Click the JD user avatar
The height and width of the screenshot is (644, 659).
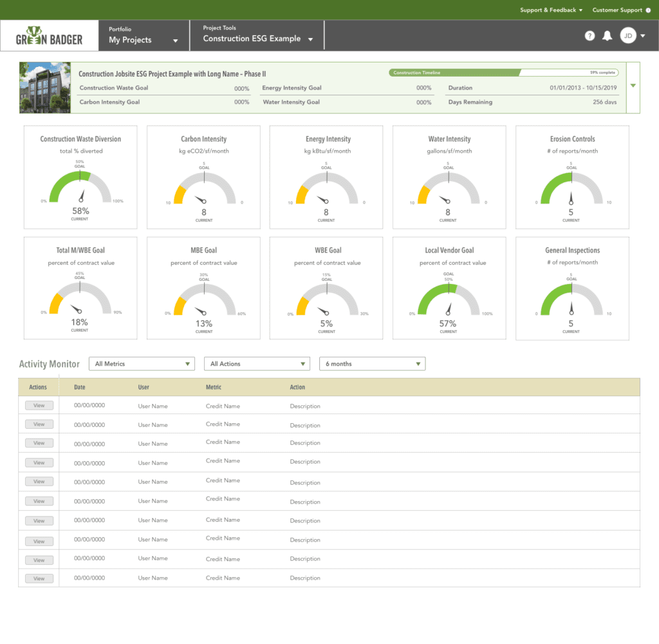pyautogui.click(x=628, y=36)
